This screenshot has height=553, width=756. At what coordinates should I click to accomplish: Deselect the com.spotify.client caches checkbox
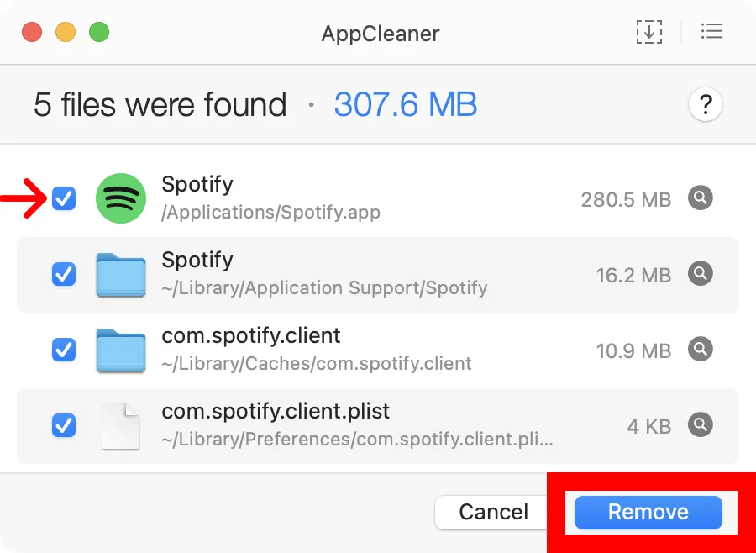[x=64, y=349]
